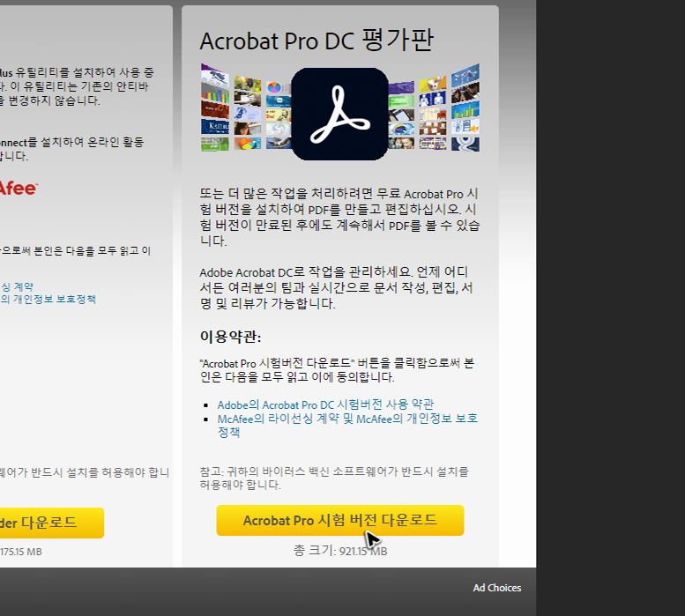The height and width of the screenshot is (616, 685).
Task: Click the 이용약관: heading text
Action: click(x=230, y=337)
